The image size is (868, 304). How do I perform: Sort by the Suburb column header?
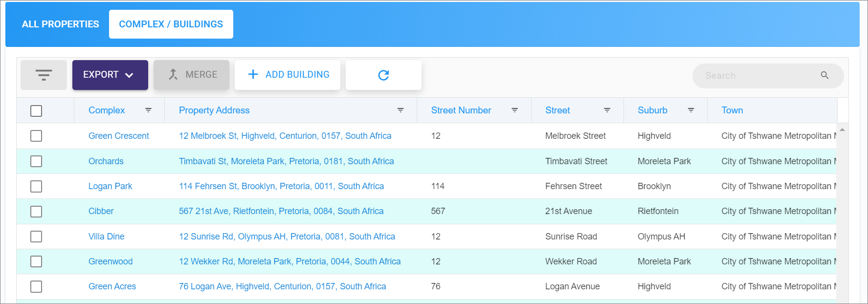652,110
